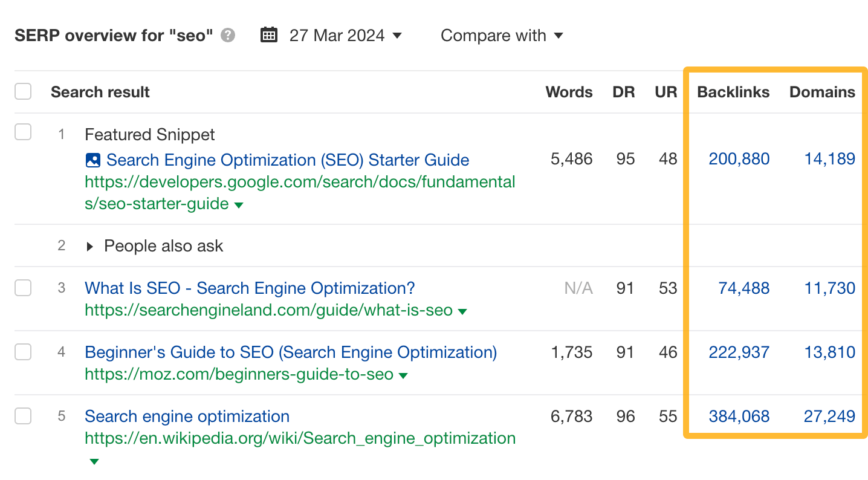
Task: Open the caret next to the moz.com URL
Action: pos(403,375)
